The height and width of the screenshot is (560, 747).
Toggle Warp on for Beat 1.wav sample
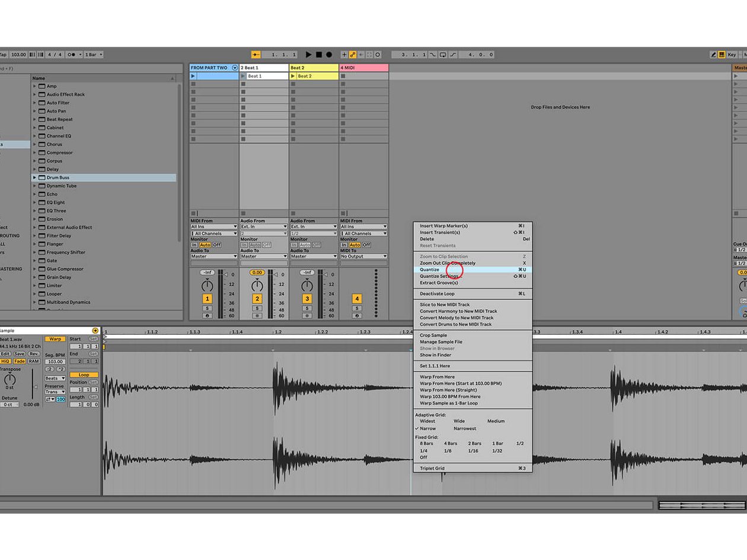(x=55, y=339)
